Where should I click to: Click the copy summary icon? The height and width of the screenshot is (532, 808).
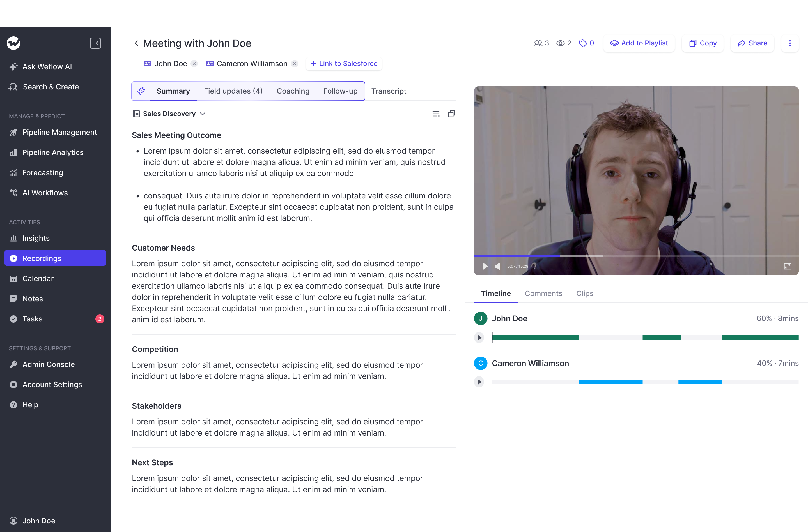451,114
